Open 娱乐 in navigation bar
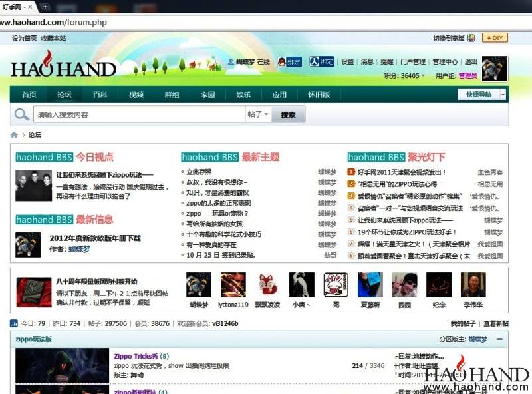Image resolution: width=532 pixels, height=394 pixels. (243, 95)
